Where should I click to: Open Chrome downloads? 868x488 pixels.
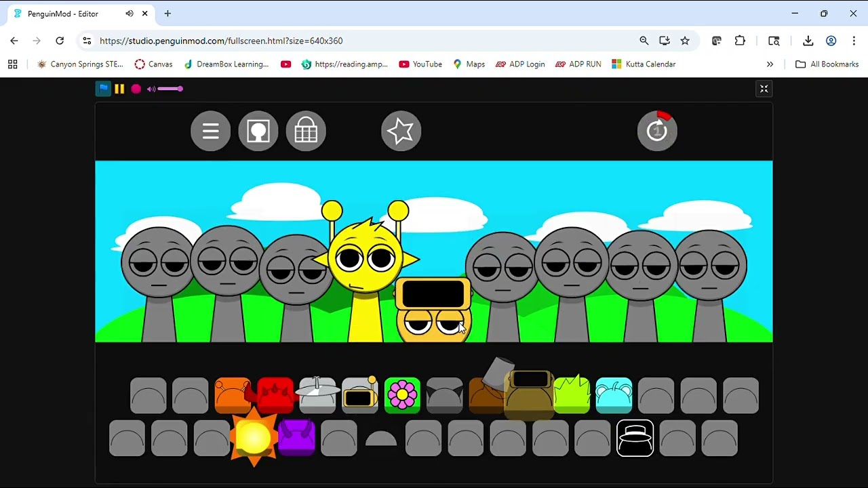(808, 41)
